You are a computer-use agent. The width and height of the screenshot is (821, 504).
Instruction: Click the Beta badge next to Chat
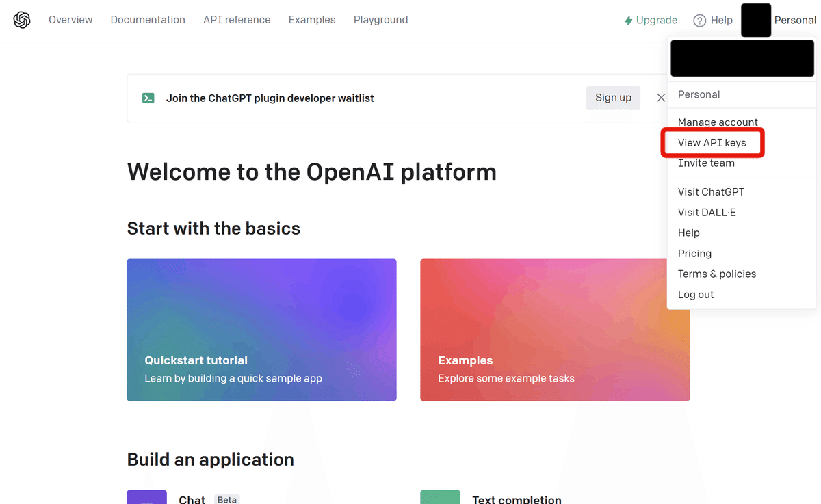coord(227,499)
